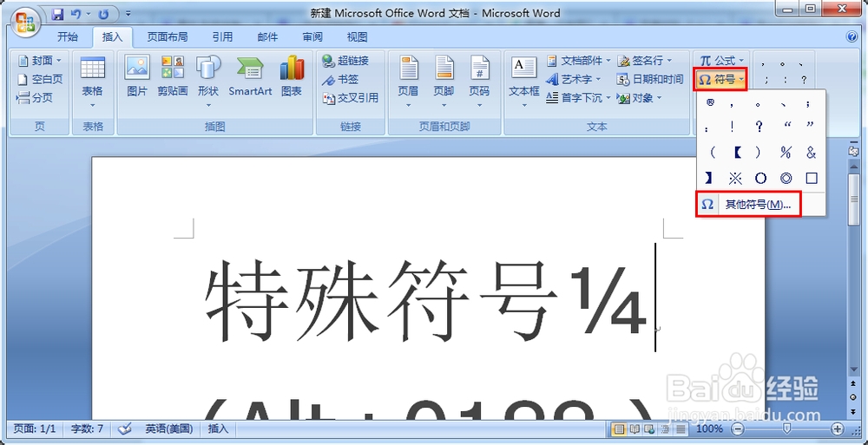Insert registered ® symbol from gallery
The image size is (868, 445).
[710, 102]
